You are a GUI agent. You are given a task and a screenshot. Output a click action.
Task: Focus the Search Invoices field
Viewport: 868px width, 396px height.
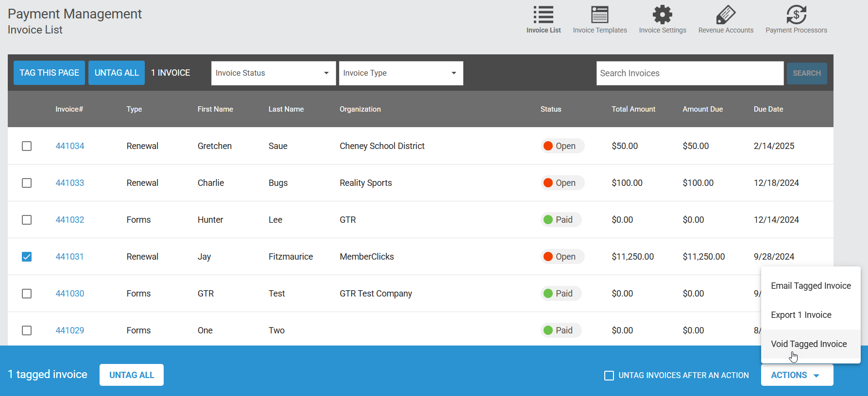pyautogui.click(x=690, y=73)
